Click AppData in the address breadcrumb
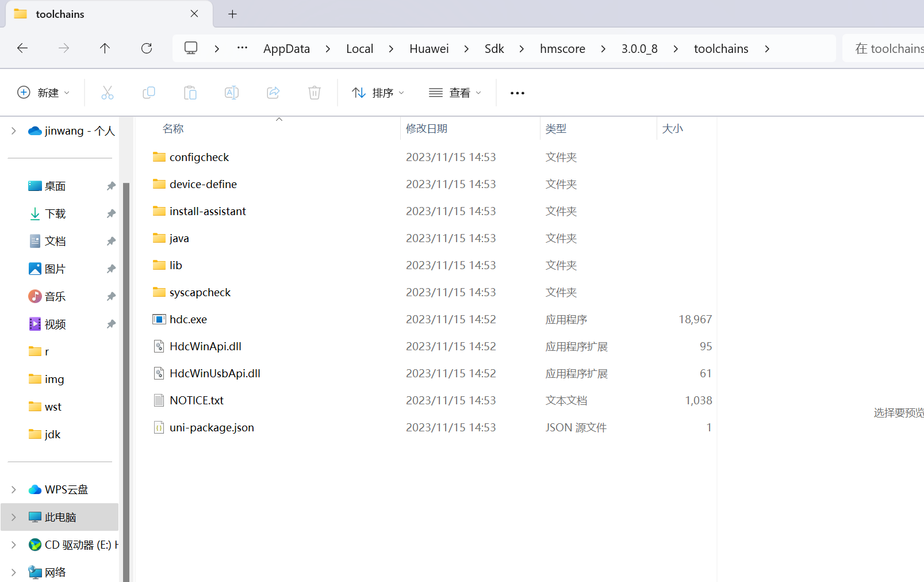 (286, 49)
